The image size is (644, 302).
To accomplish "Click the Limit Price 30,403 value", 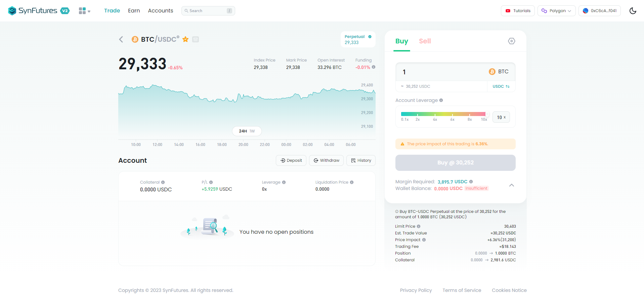I will 510,226.
